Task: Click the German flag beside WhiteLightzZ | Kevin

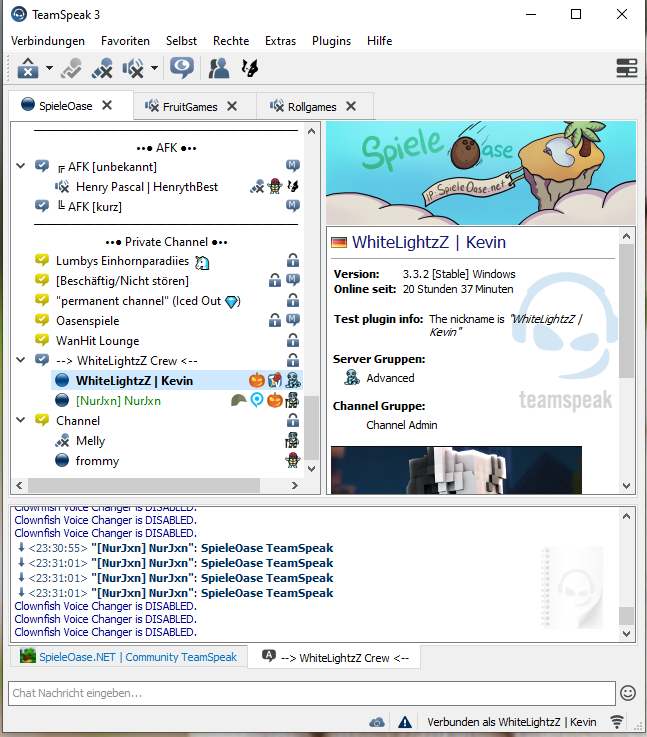Action: pyautogui.click(x=339, y=243)
